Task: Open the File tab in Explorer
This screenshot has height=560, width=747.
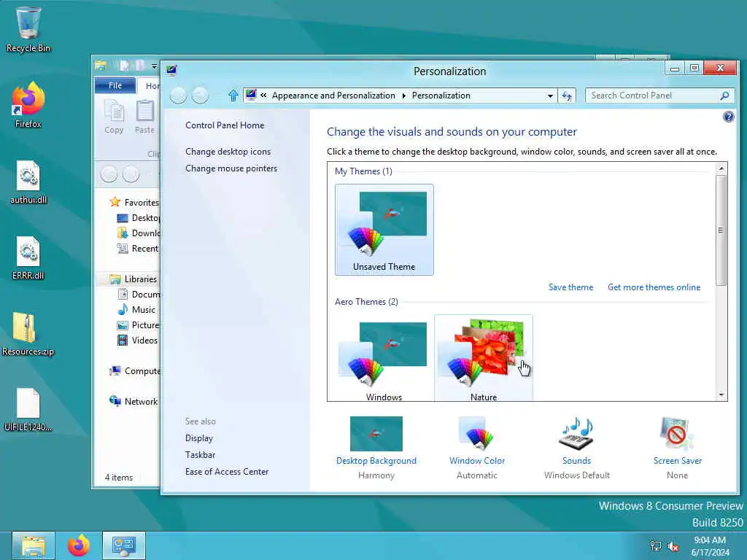Action: coord(115,85)
